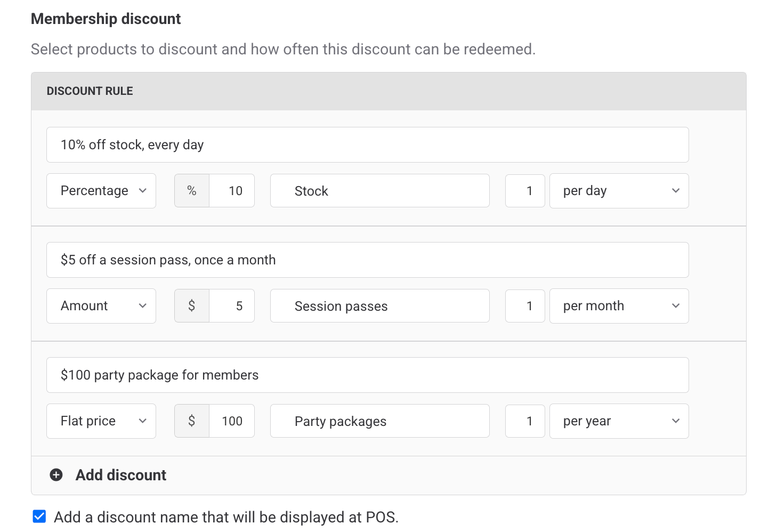The width and height of the screenshot is (777, 532).
Task: Click the plus icon beside Add discount
Action: 56,475
